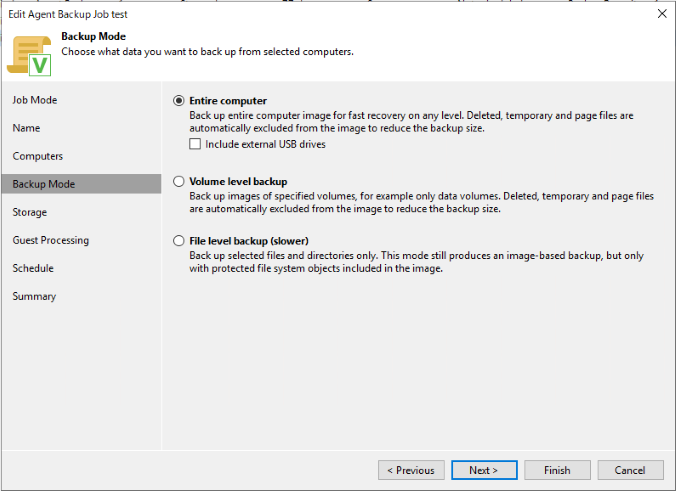The width and height of the screenshot is (676, 491).
Task: Jump to the Storage step
Action: (x=30, y=212)
